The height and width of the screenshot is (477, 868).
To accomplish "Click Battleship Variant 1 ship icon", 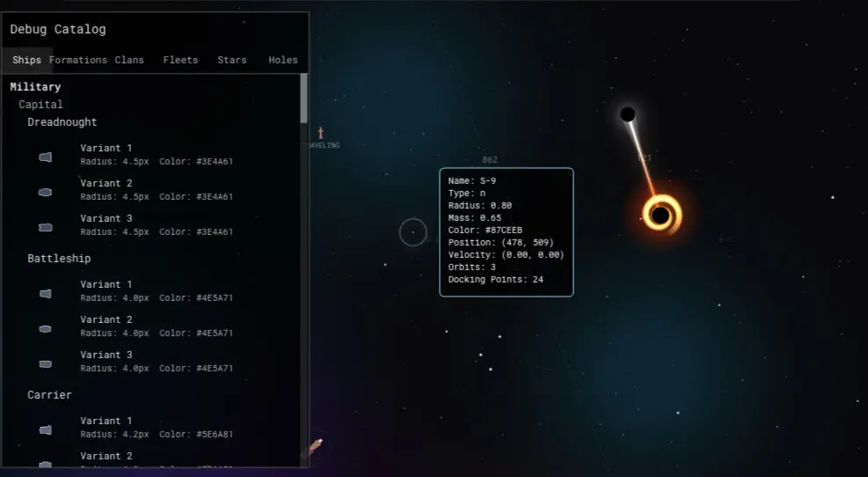I will tap(46, 294).
